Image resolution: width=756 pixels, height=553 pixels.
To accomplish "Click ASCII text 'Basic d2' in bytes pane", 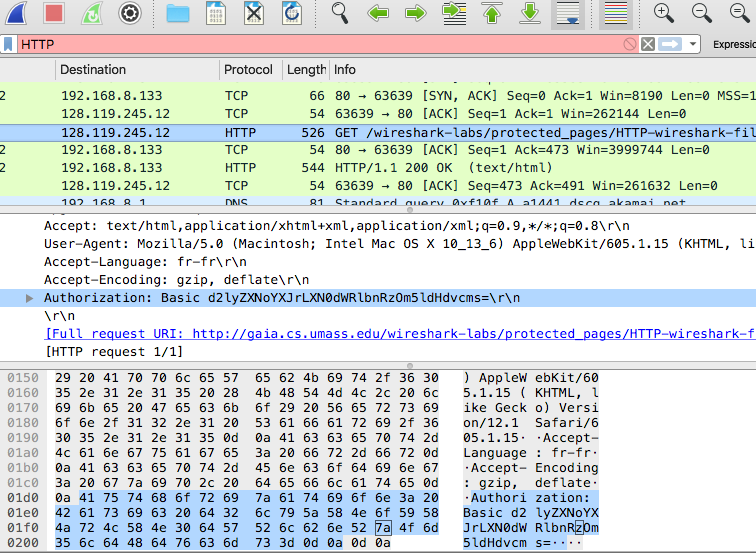I will point(495,513).
